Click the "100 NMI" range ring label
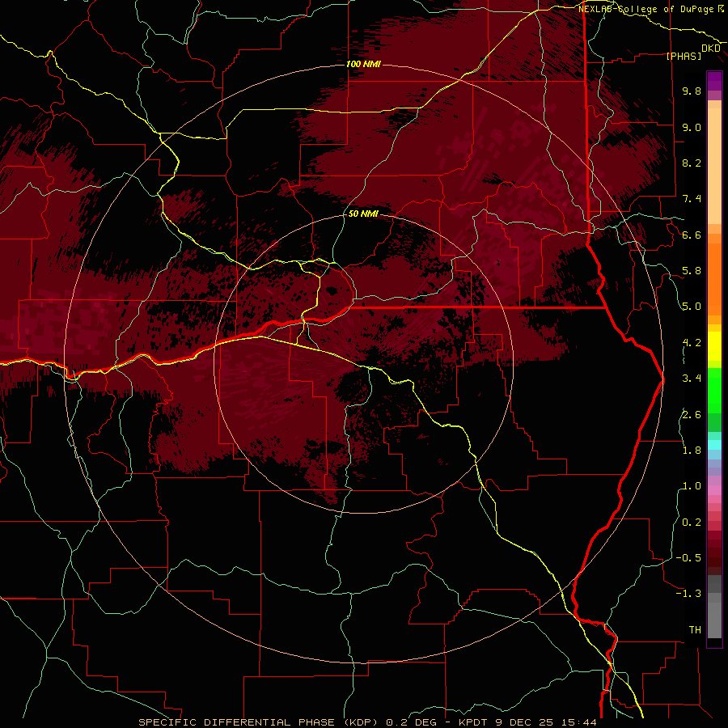The image size is (728, 728). 363,64
